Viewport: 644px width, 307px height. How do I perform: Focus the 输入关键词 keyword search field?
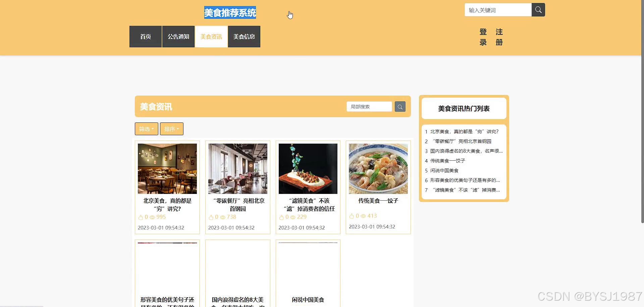click(x=498, y=10)
